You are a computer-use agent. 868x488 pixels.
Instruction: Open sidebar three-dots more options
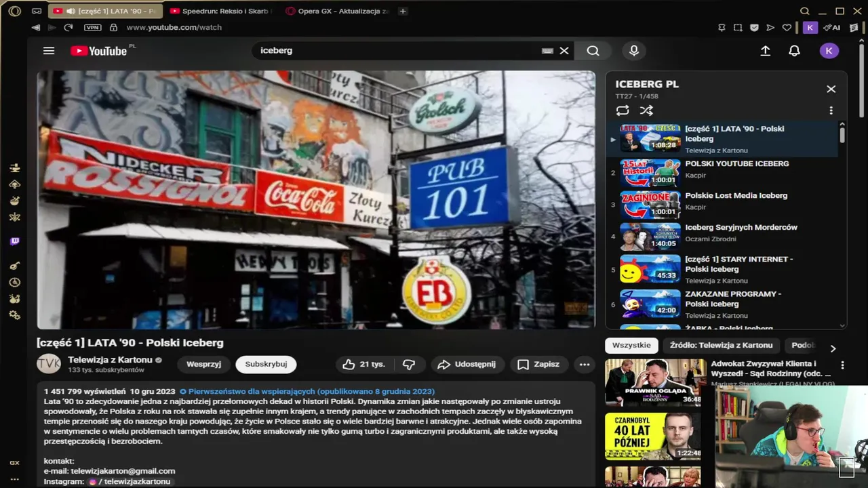[x=14, y=479]
